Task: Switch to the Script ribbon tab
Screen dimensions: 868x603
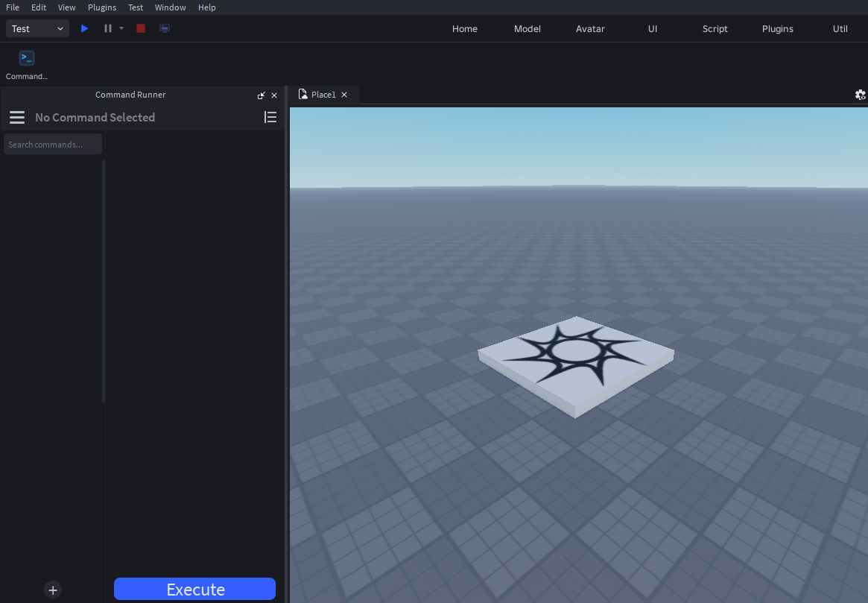Action: click(x=715, y=29)
